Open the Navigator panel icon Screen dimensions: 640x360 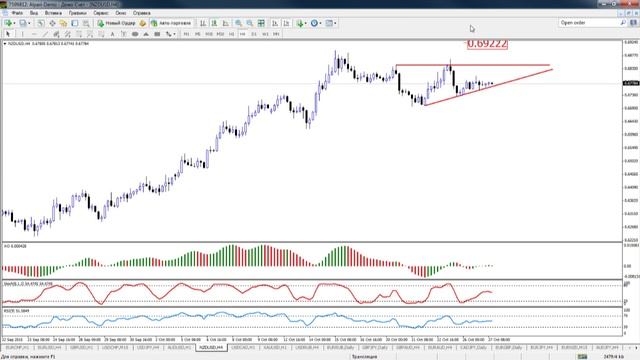63,23
